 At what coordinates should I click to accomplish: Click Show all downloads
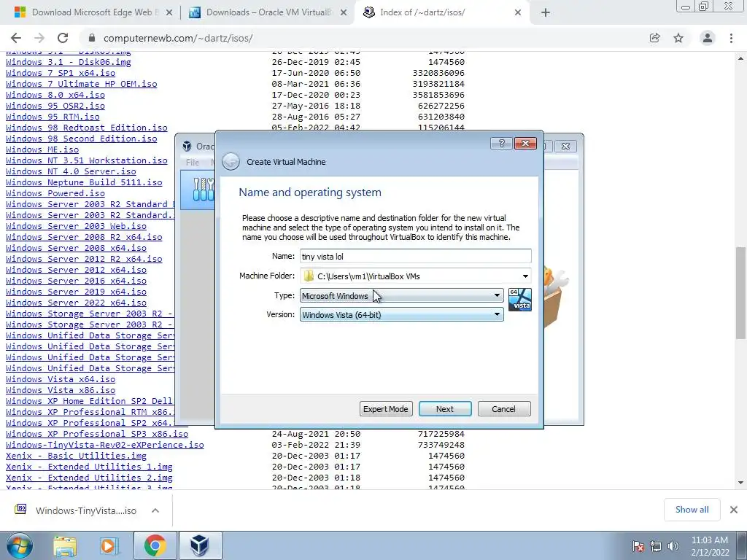(692, 510)
